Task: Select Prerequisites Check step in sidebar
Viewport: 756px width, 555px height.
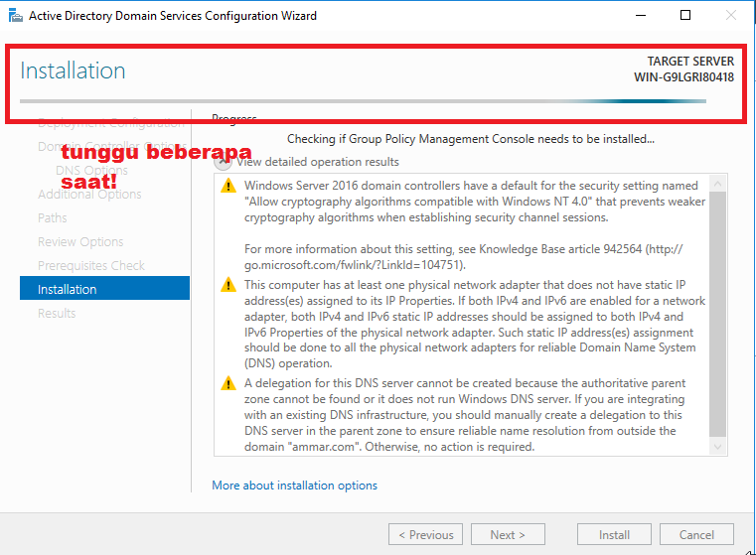Action: tap(91, 265)
